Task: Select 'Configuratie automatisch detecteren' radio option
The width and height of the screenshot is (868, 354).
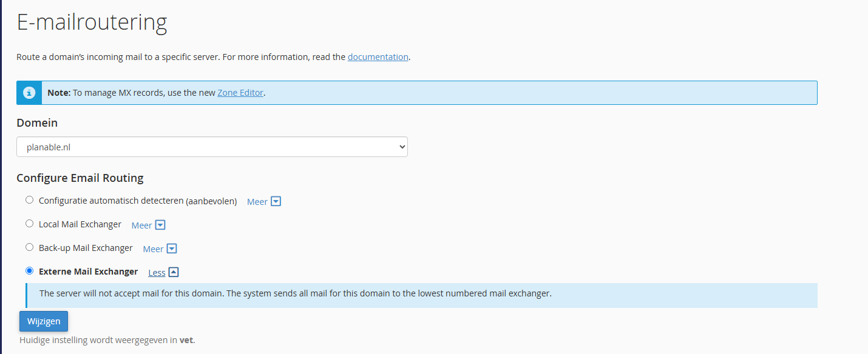Action: (30, 200)
